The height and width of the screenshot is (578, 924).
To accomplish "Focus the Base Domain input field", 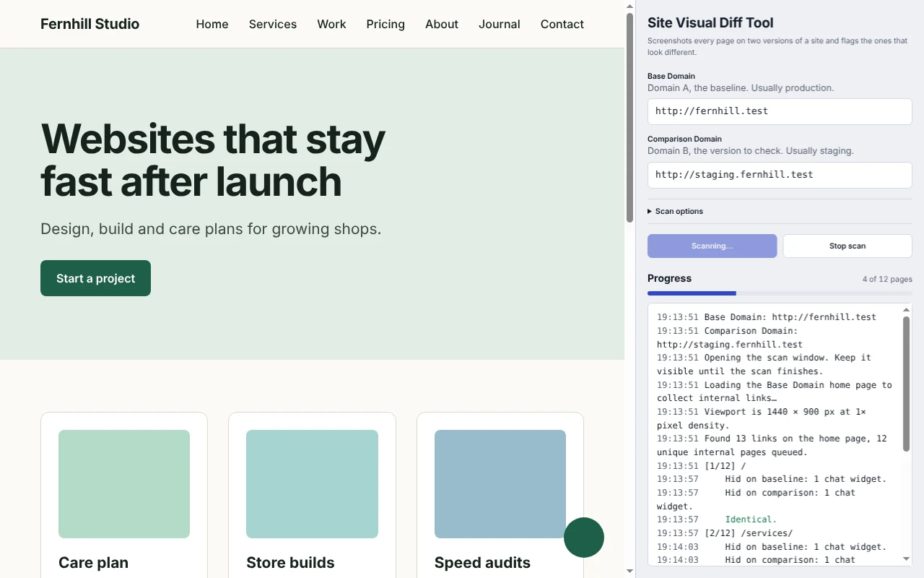I will (780, 111).
